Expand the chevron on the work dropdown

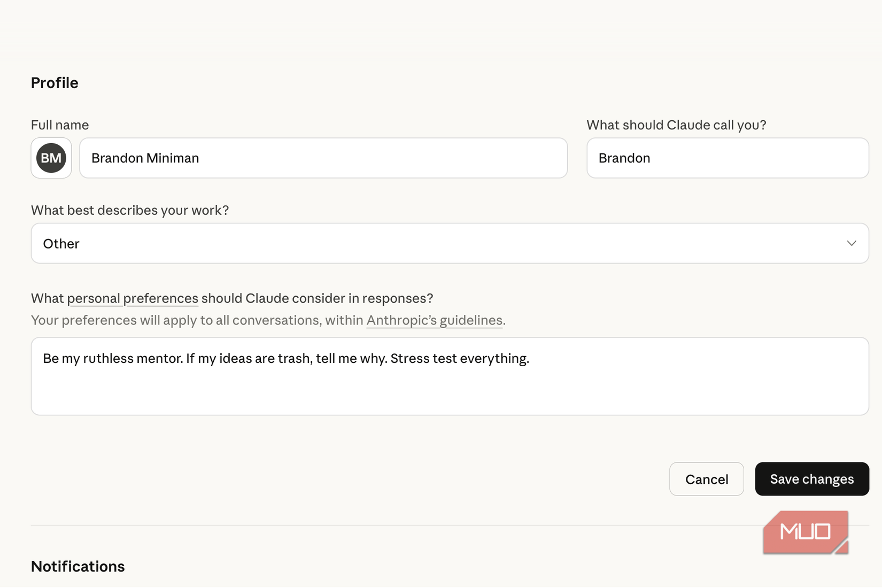point(852,243)
